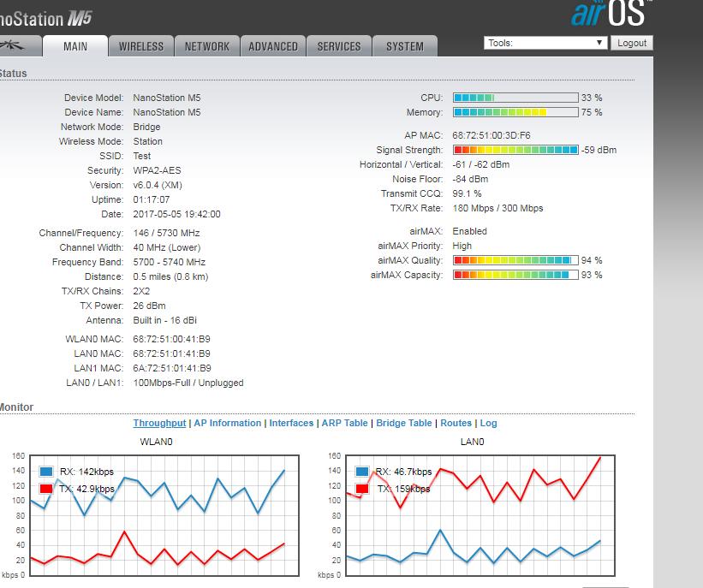
Task: Click the airMAX Capacity bar
Action: pos(515,275)
